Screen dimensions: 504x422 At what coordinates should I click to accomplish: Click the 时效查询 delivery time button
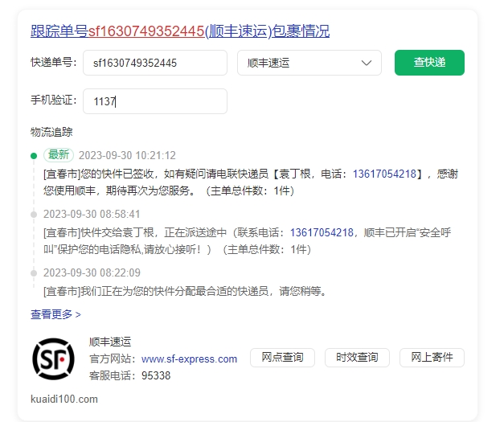(x=357, y=358)
